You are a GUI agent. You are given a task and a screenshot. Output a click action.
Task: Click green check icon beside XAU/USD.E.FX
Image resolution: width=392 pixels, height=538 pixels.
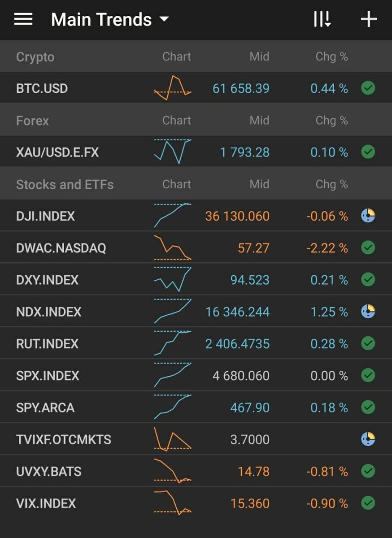[368, 152]
